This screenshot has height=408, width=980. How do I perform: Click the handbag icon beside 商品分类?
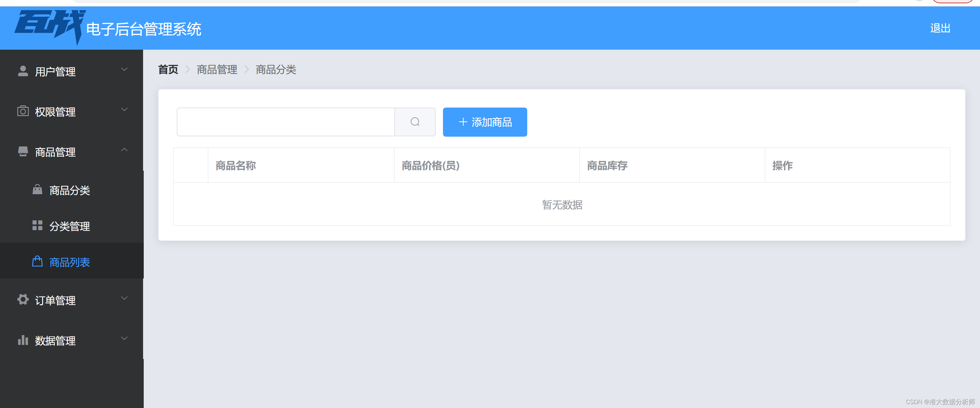tap(37, 190)
